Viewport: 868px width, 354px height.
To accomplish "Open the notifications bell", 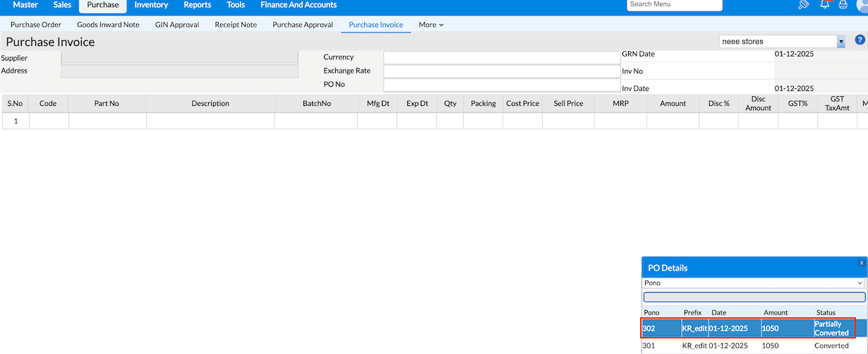I will click(x=824, y=4).
